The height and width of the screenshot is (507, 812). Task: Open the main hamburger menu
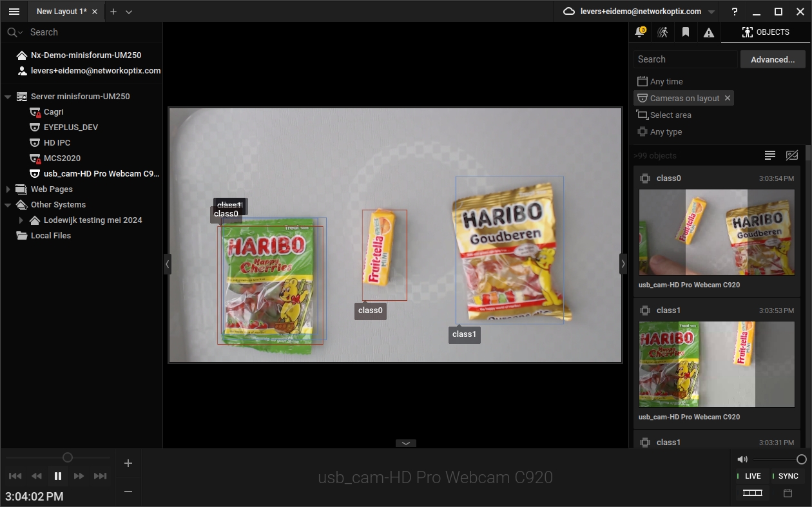14,12
